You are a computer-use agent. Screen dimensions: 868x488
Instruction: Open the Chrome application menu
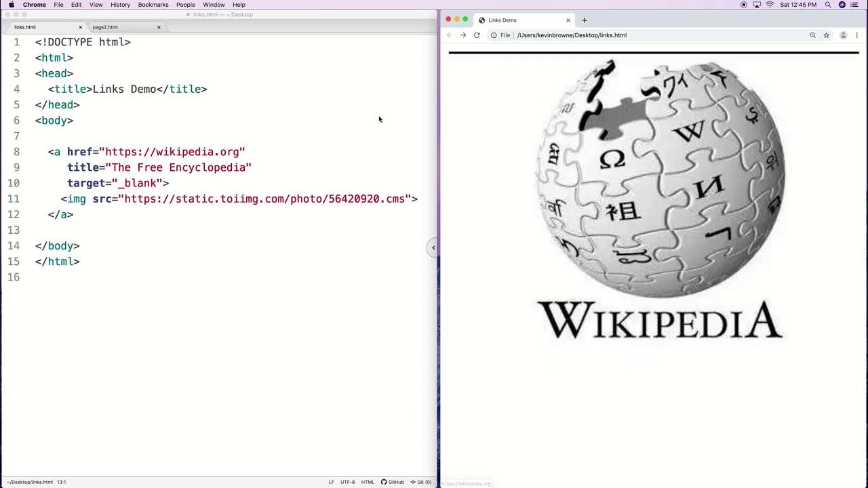[x=35, y=5]
